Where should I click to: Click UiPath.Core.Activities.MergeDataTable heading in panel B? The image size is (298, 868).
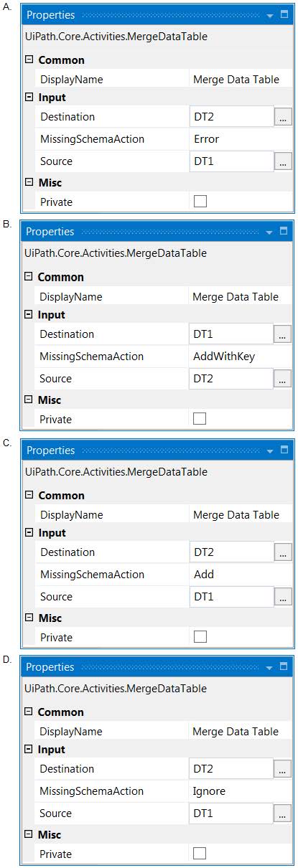click(x=116, y=253)
